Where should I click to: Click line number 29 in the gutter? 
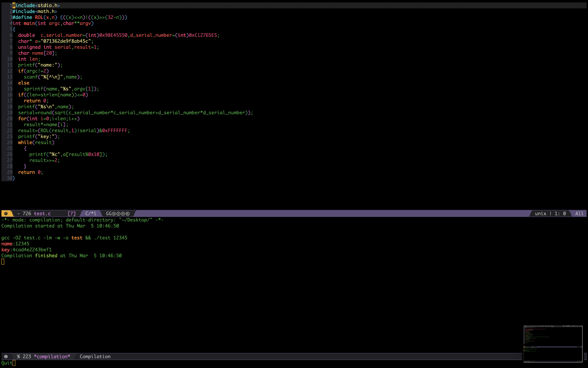click(x=10, y=172)
